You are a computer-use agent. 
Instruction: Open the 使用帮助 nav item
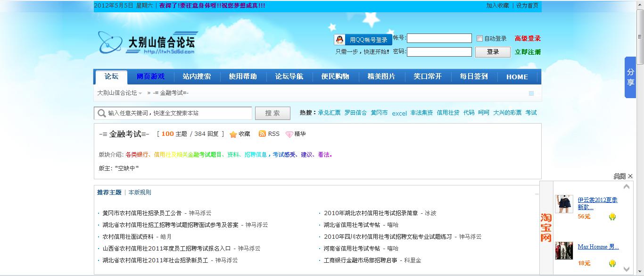243,76
